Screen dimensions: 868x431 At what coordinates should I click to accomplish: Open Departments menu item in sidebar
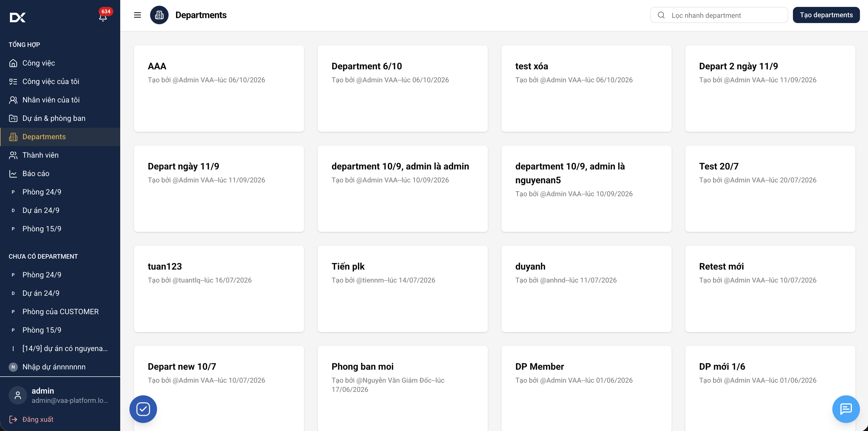tap(60, 137)
